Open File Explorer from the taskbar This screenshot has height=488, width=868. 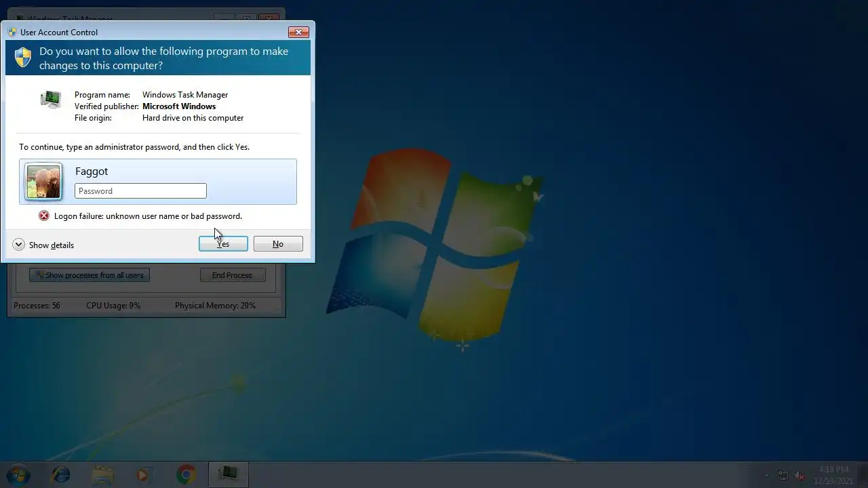tap(102, 474)
